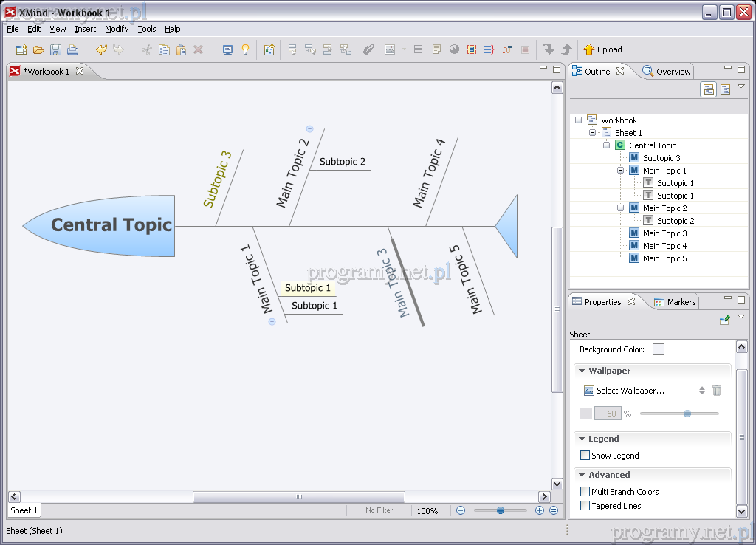Click the zoom in plus icon
This screenshot has width=756, height=545.
[x=540, y=510]
